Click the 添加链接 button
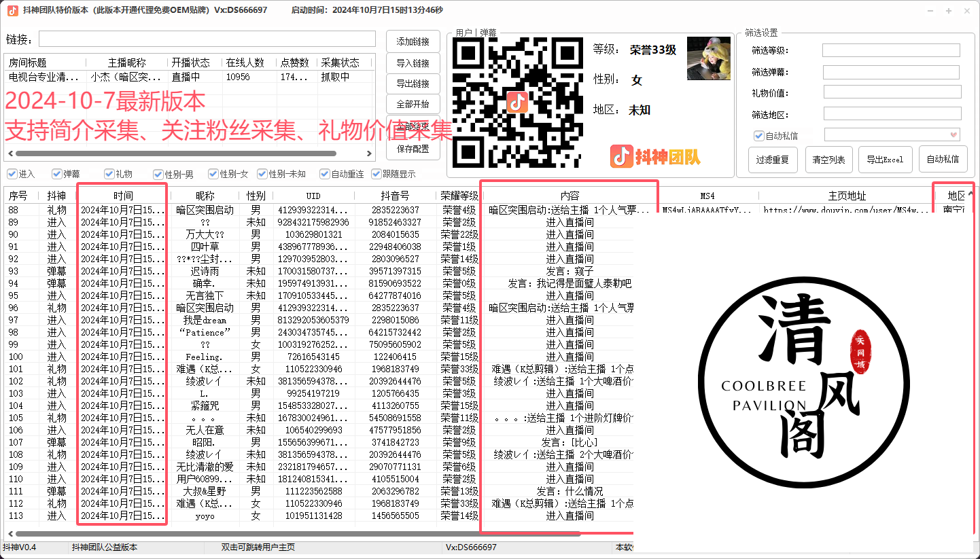This screenshot has width=980, height=559. (413, 41)
